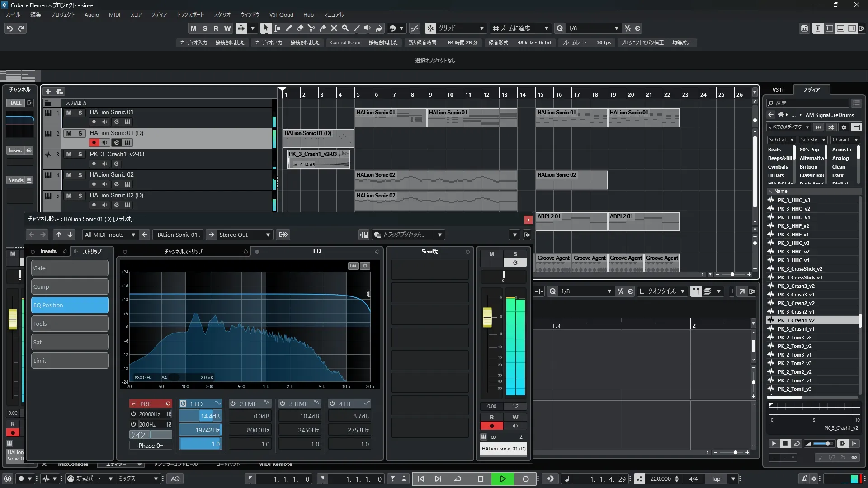Mute the HALion Sonic 02 track

coord(69,175)
